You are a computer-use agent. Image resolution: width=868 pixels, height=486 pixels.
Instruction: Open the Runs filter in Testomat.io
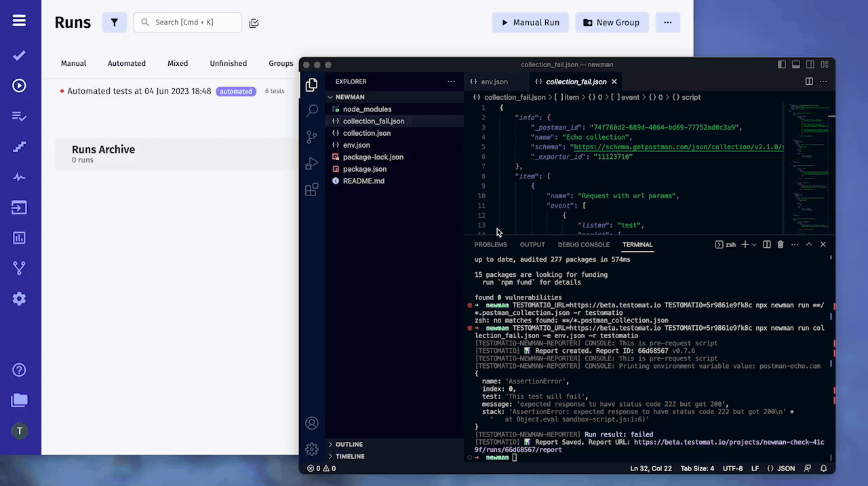click(115, 22)
